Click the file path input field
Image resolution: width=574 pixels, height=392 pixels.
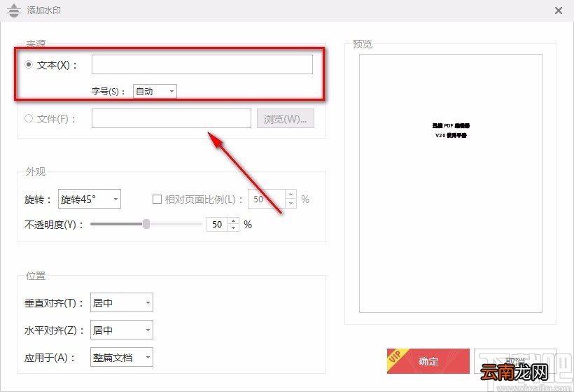click(x=171, y=118)
